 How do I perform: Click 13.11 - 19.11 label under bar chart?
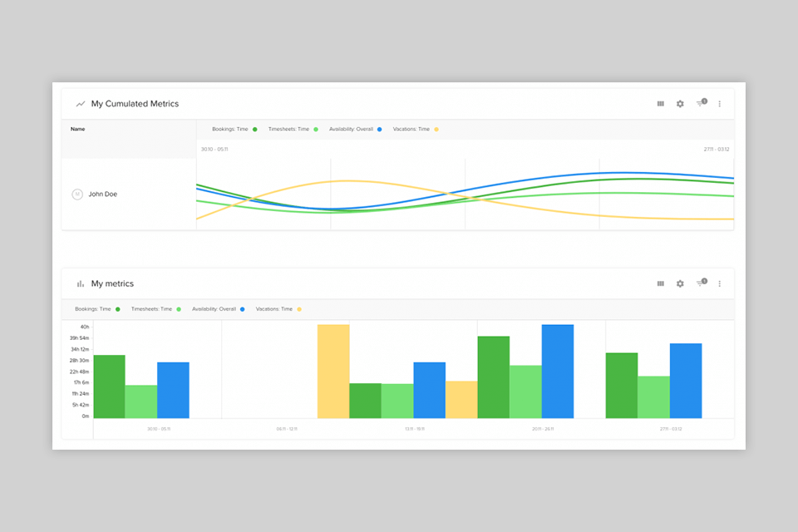415,429
